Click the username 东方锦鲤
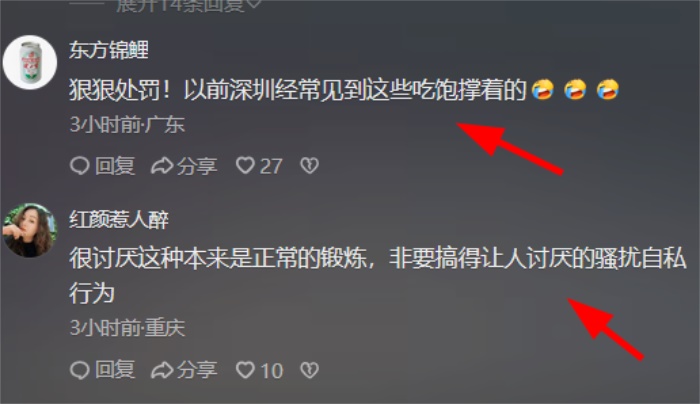This screenshot has width=700, height=404. click(x=109, y=50)
